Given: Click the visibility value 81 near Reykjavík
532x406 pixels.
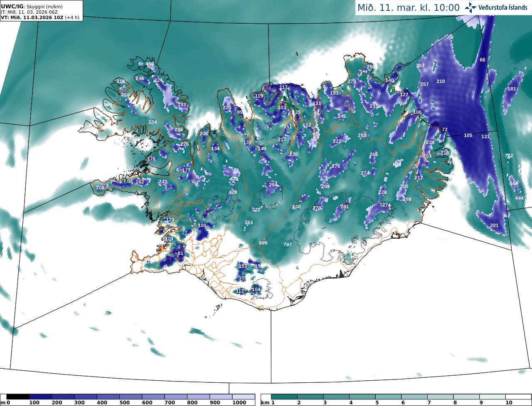Looking at the screenshot, I should pos(180,253).
